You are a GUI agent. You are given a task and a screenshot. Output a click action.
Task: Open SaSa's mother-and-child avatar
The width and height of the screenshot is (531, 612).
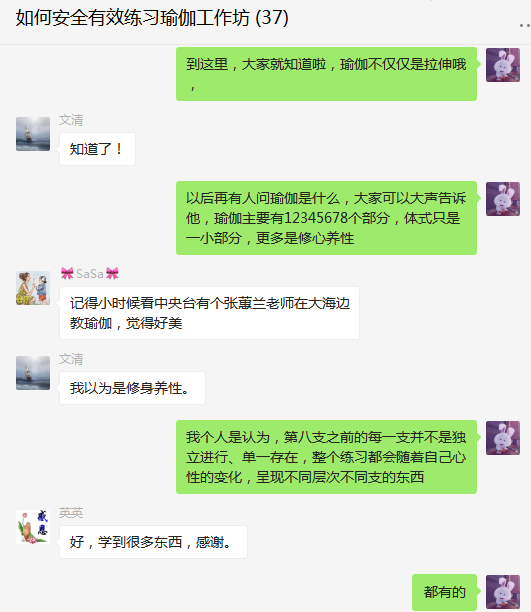33,288
